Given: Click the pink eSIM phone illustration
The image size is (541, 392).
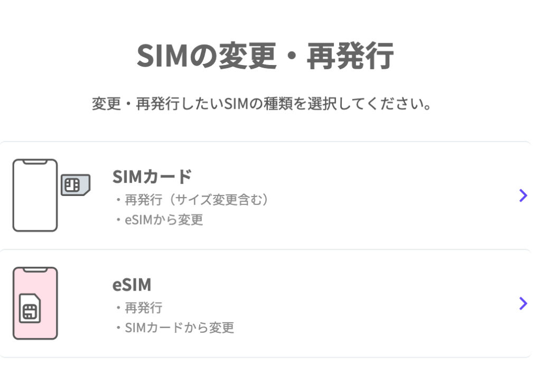Looking at the screenshot, I should click(x=35, y=303).
